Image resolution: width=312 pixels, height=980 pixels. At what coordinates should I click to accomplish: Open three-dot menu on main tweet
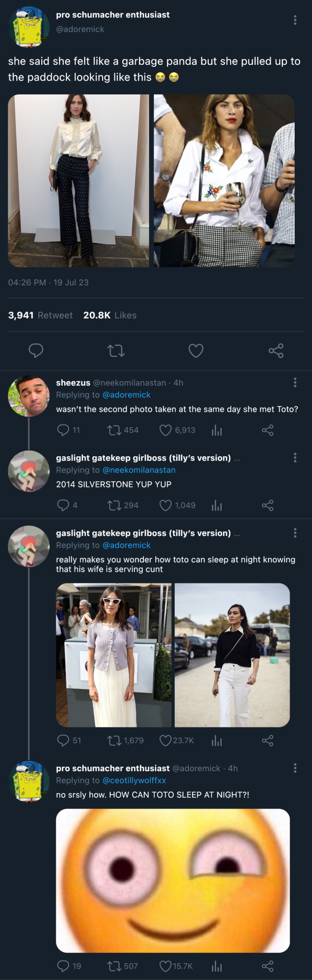(x=295, y=20)
